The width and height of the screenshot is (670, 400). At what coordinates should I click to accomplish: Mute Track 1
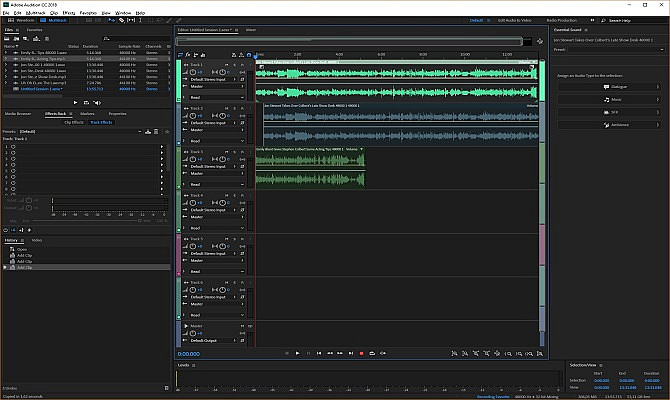point(226,65)
